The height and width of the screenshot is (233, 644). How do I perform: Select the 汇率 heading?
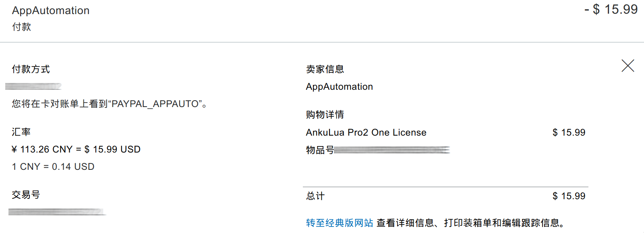[21, 132]
